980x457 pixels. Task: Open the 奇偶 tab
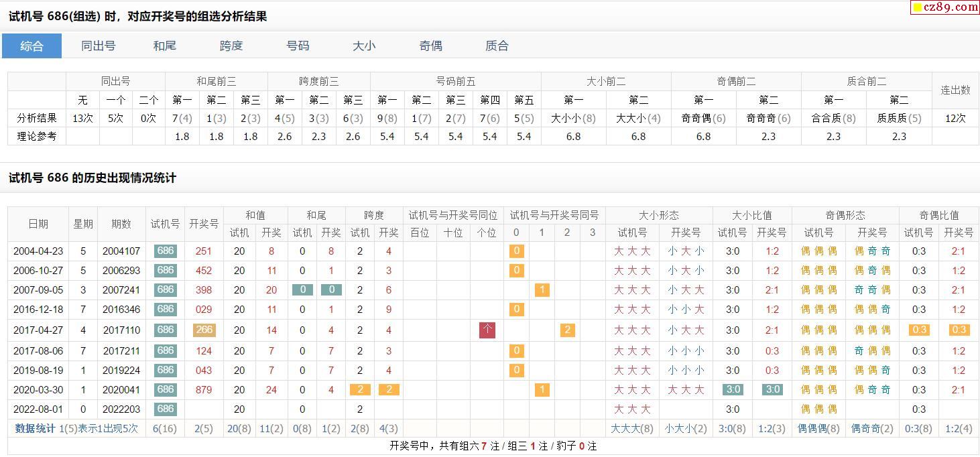[430, 46]
